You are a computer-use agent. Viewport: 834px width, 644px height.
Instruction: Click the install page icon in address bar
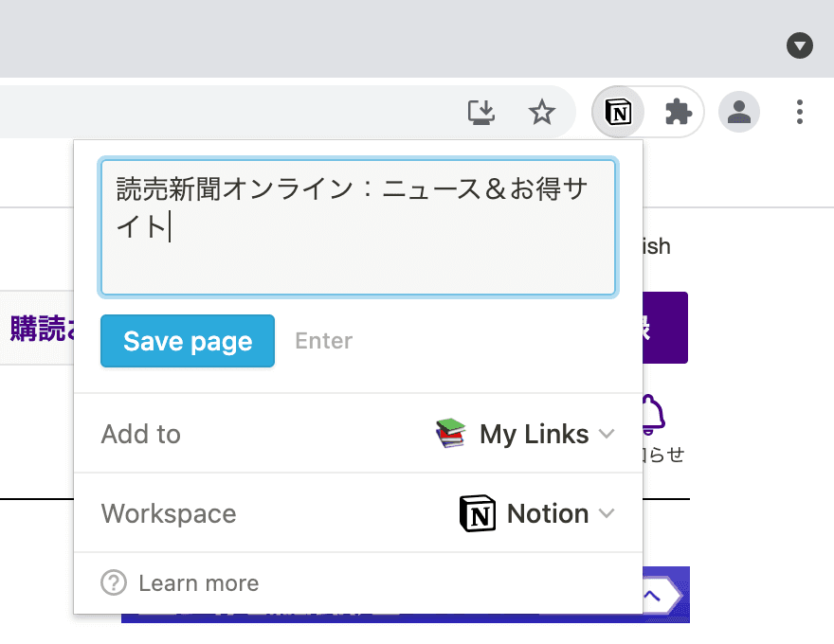click(x=481, y=112)
